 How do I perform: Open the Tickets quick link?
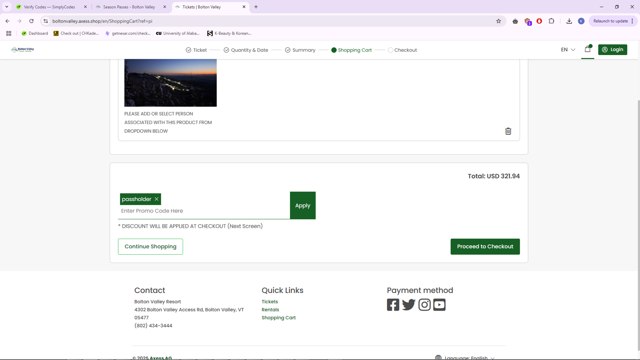click(x=269, y=302)
